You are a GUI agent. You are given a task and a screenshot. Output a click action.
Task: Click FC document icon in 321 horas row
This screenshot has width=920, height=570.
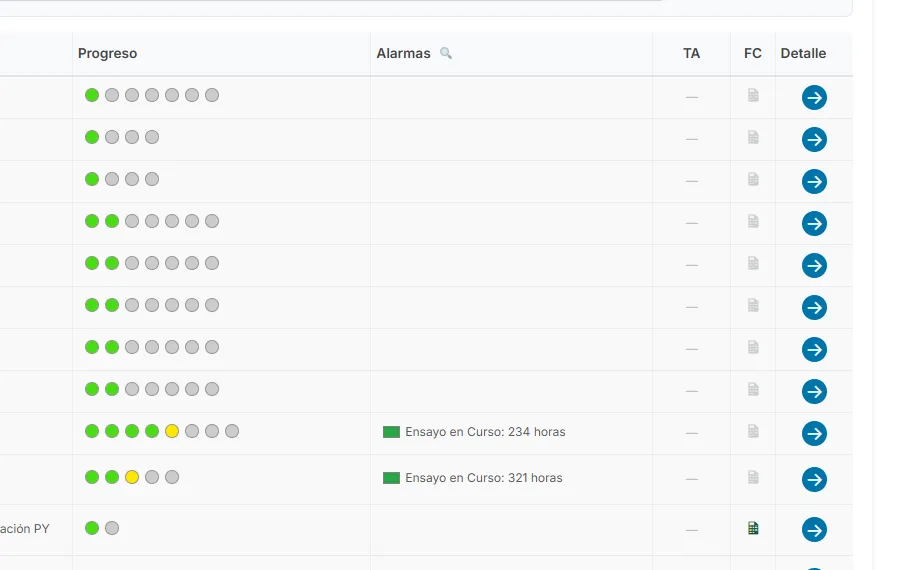753,477
